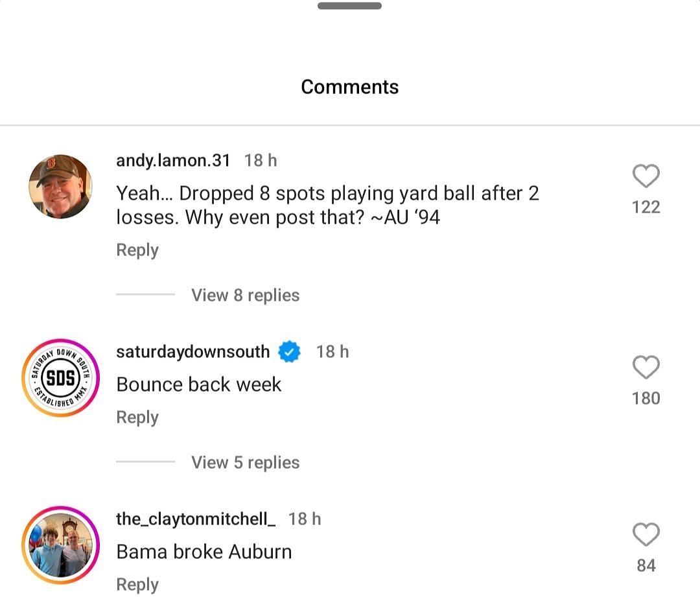
Task: Like andy.lamon.31's comment with the heart
Action: 646,176
